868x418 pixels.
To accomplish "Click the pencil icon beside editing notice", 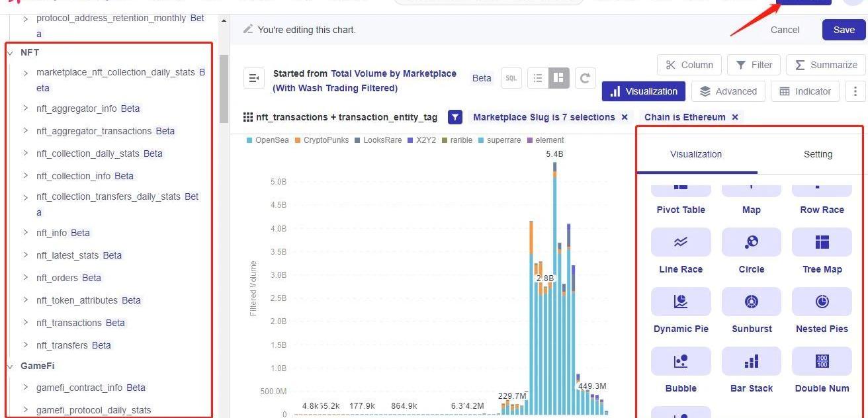I will click(248, 29).
